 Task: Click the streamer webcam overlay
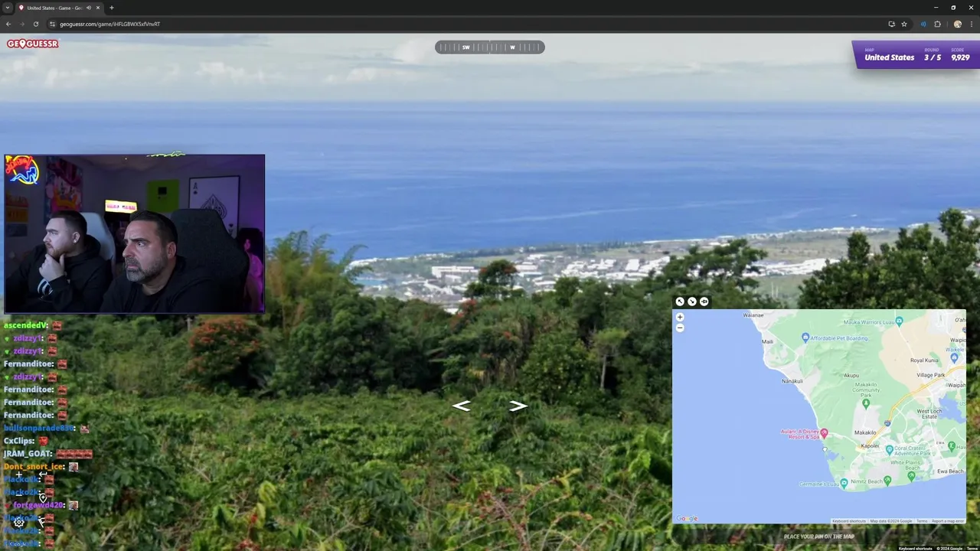134,233
